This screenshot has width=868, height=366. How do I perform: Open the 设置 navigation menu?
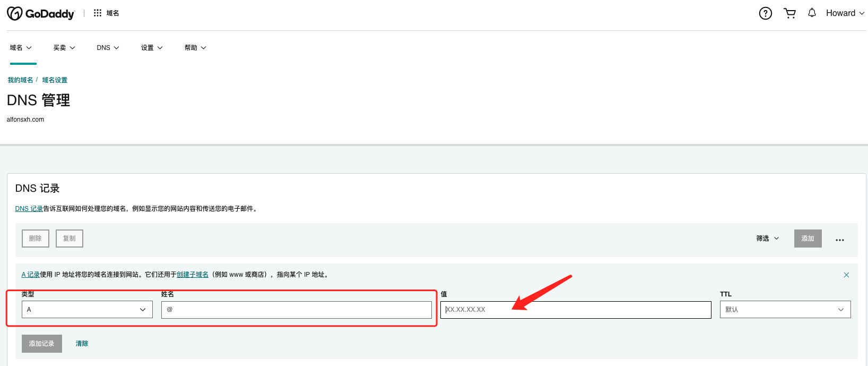(152, 48)
